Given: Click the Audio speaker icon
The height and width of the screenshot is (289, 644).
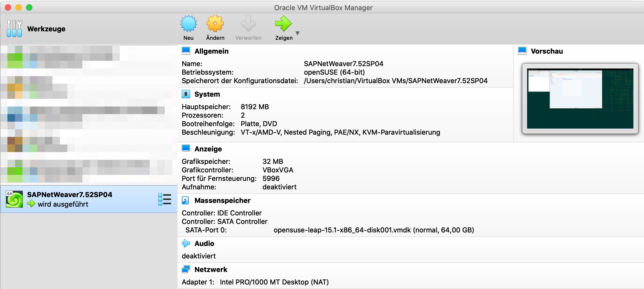Looking at the screenshot, I should (186, 243).
